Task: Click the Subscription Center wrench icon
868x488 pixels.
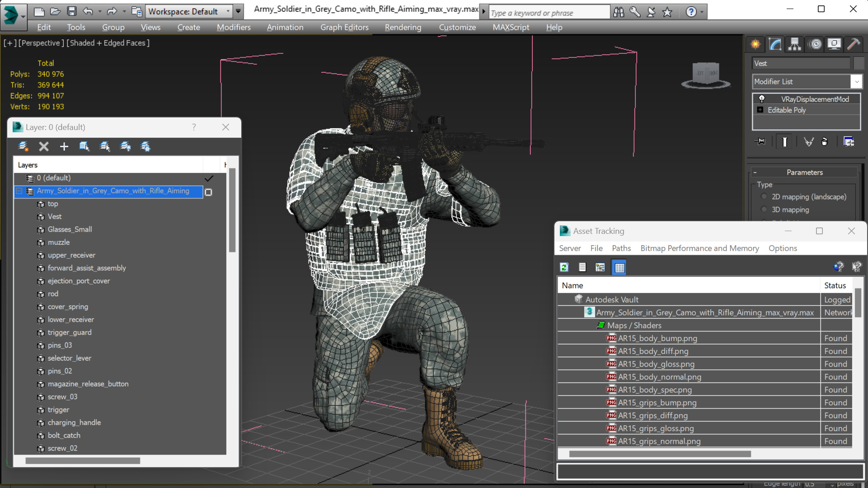Action: [635, 12]
